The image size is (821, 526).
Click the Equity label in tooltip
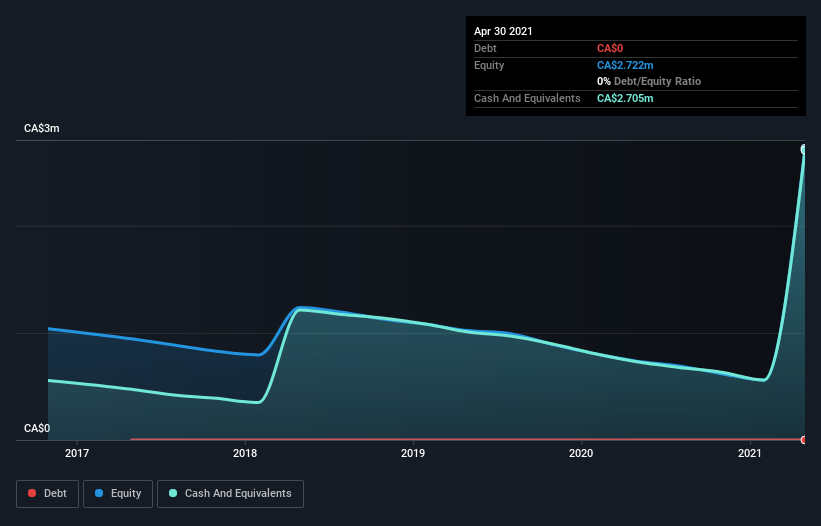489,65
